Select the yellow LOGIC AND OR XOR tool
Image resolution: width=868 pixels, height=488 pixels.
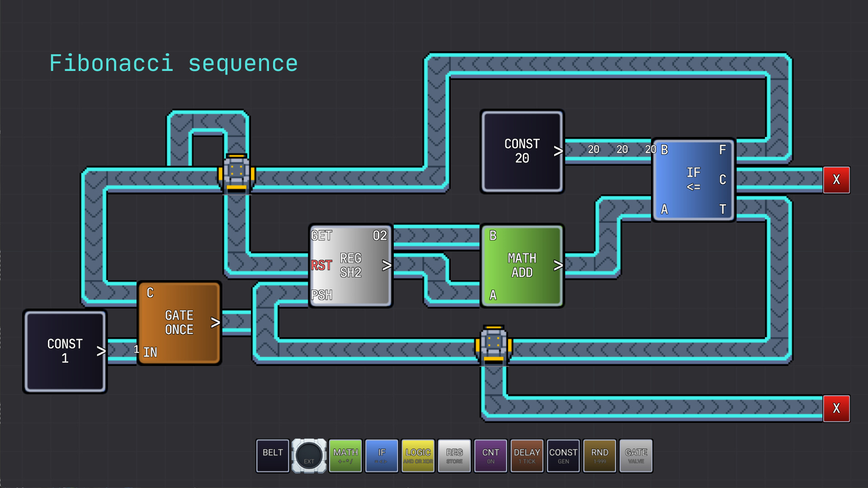click(x=418, y=455)
